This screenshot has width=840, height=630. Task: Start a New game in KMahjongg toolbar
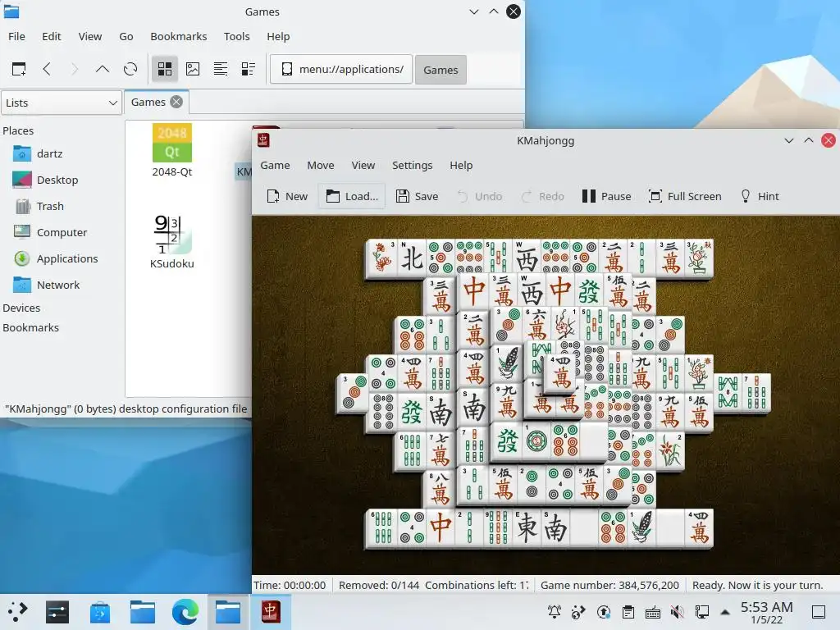click(287, 196)
